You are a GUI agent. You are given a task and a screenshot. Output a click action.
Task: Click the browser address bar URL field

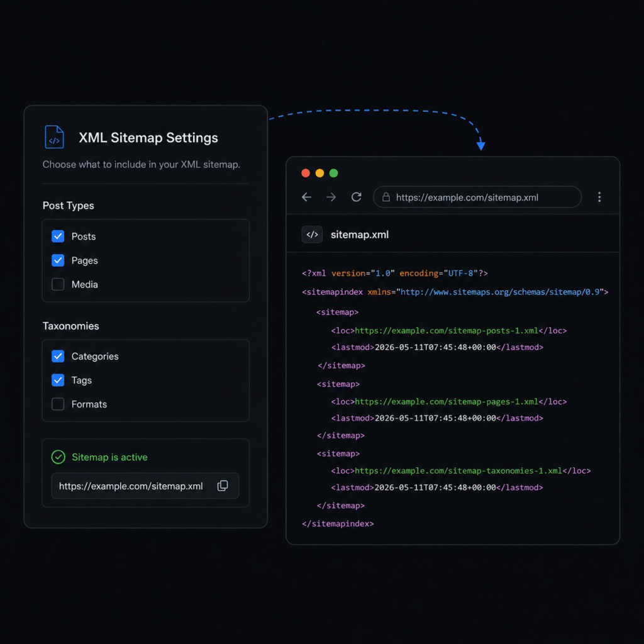coord(477,197)
